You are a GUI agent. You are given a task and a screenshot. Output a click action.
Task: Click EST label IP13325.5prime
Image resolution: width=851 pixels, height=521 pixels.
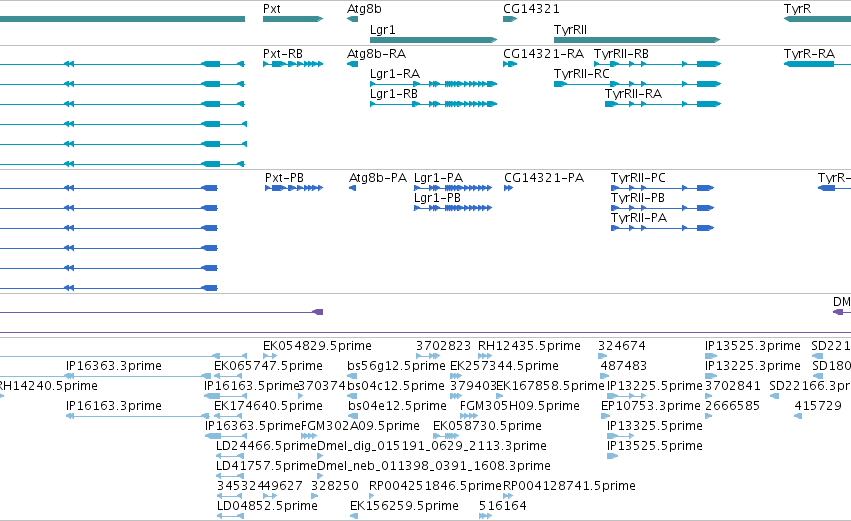point(655,427)
